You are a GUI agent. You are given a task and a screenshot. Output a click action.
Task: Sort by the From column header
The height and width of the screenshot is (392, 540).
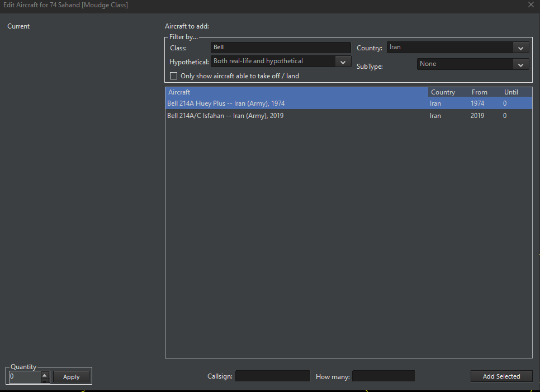[x=485, y=92]
